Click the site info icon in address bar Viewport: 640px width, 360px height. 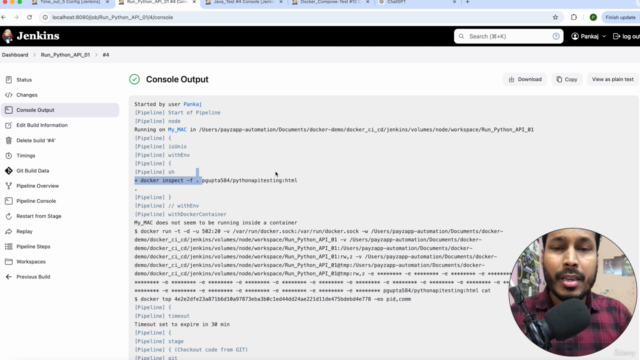pyautogui.click(x=45, y=17)
